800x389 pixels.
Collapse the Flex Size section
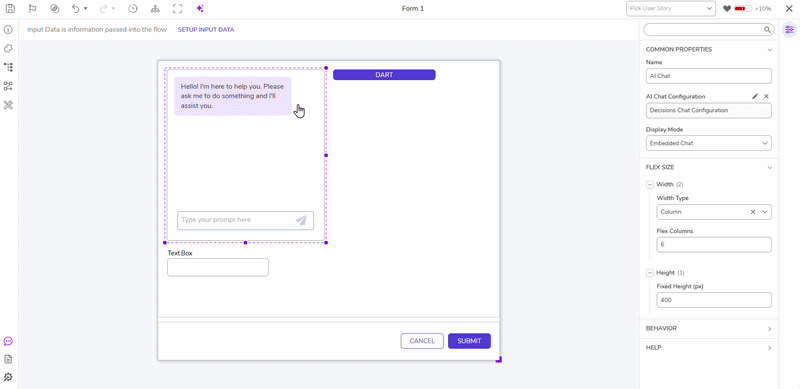click(x=769, y=167)
